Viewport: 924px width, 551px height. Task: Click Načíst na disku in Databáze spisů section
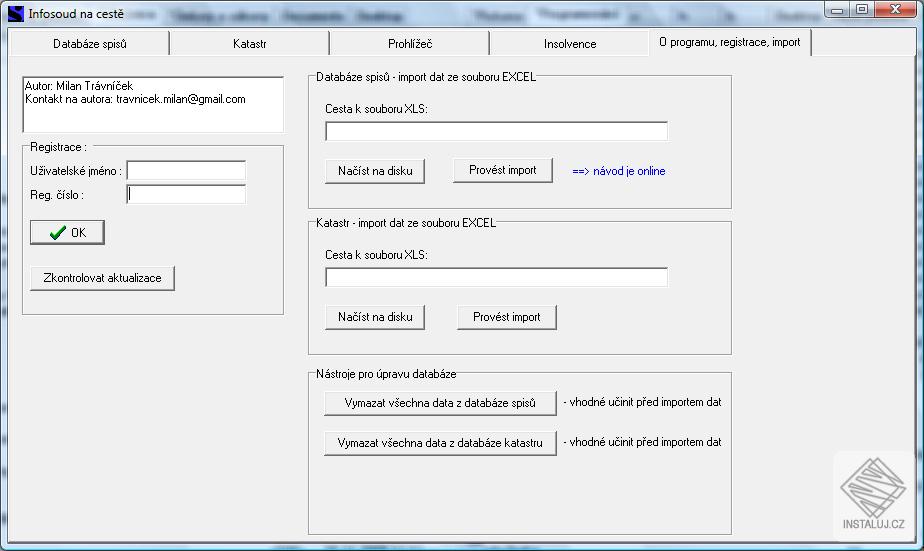[x=375, y=171]
